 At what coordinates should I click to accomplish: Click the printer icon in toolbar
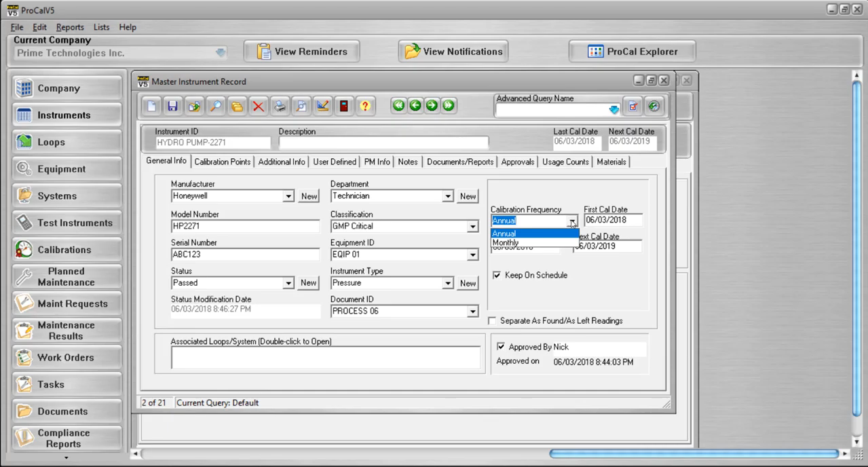click(x=280, y=106)
